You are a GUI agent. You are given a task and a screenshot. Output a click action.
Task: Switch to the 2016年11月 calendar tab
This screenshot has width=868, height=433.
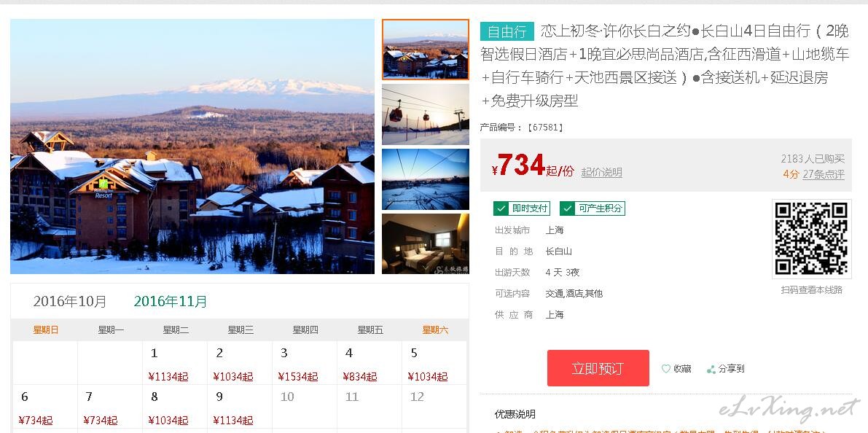(x=171, y=301)
